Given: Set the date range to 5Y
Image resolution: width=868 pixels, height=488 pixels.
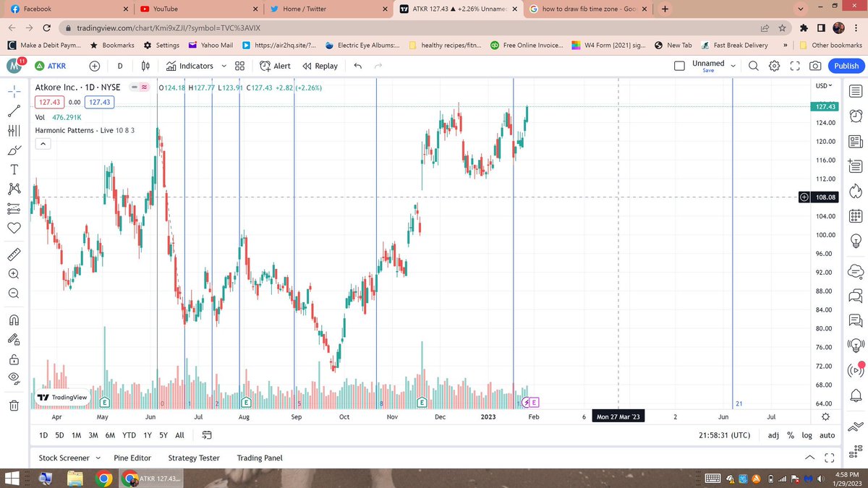Looking at the screenshot, I should [x=163, y=435].
